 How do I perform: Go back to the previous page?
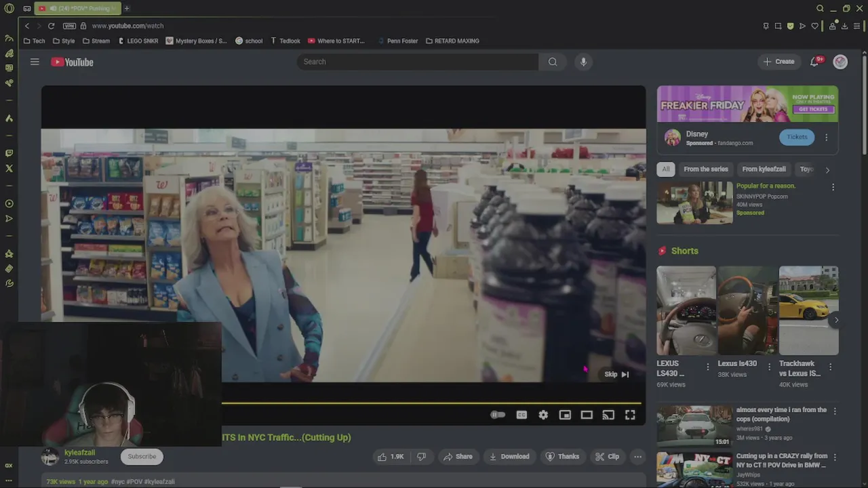pos(27,26)
